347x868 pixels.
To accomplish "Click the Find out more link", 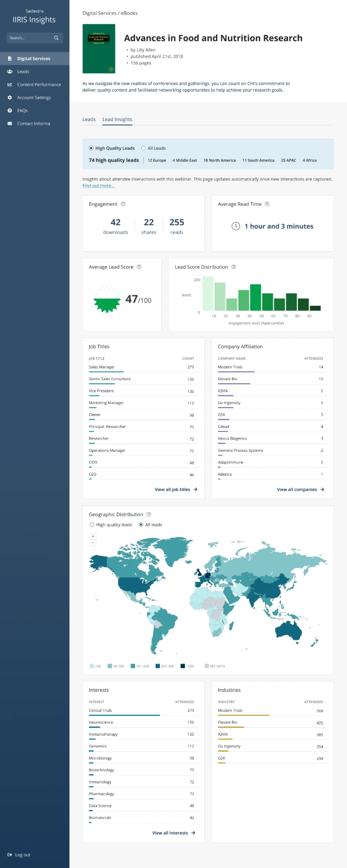I will [x=99, y=186].
